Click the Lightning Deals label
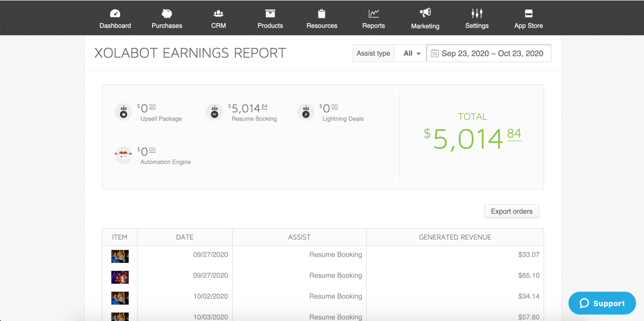 (x=343, y=119)
